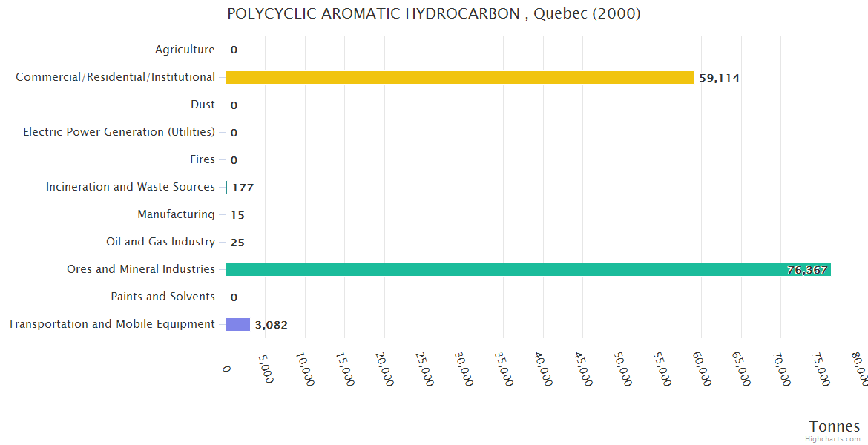
Task: Click the 59,114 data value label
Action: click(x=719, y=78)
